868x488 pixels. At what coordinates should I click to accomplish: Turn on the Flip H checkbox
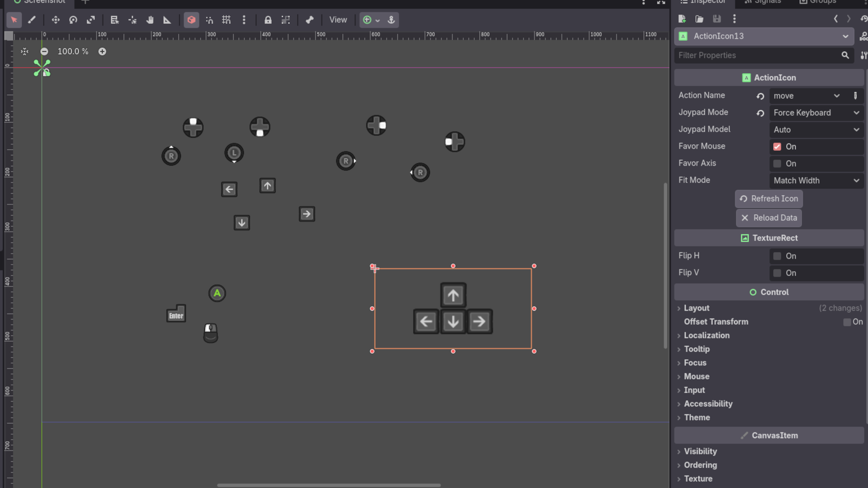777,256
